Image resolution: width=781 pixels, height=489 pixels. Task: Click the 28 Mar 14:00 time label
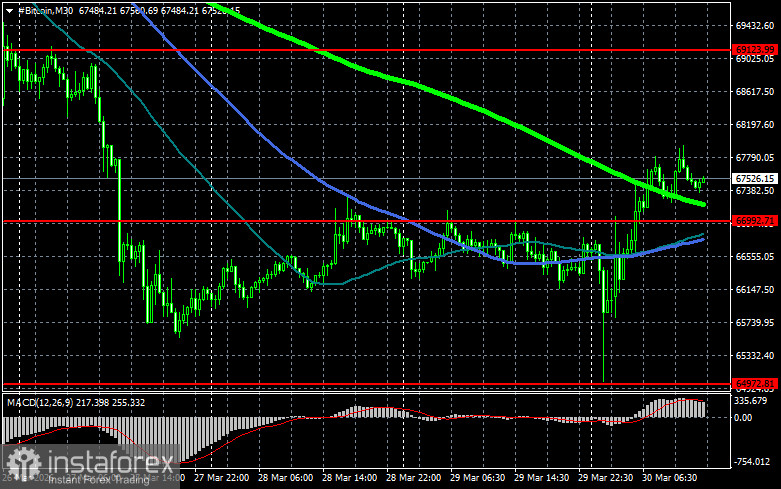tap(349, 478)
